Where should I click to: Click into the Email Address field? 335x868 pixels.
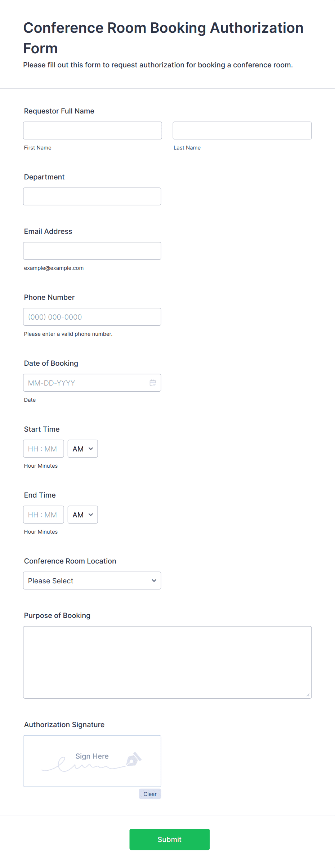coord(92,251)
